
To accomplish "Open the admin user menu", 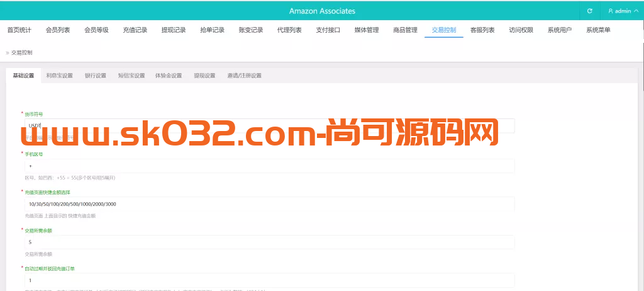I will tap(623, 11).
